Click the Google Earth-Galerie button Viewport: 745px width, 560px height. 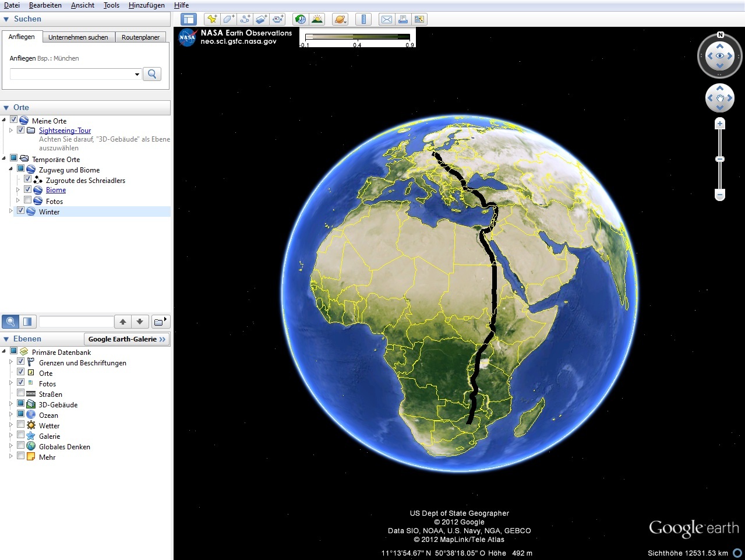pyautogui.click(x=126, y=339)
